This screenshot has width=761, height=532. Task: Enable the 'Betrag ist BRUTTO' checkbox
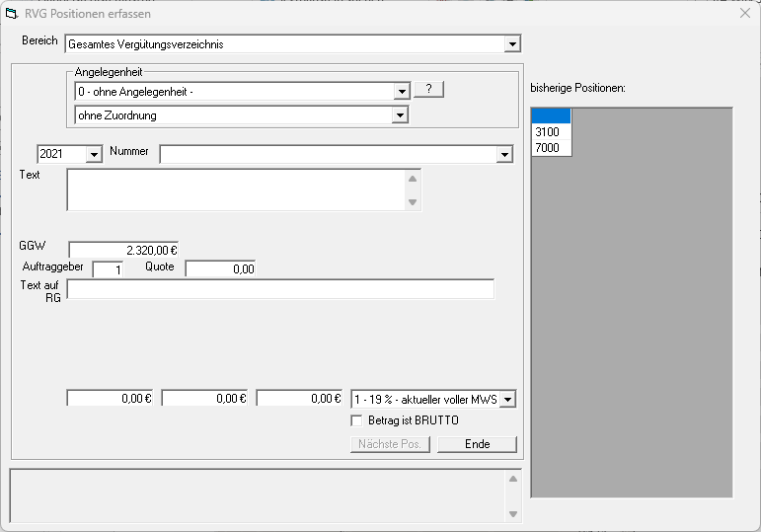pyautogui.click(x=356, y=420)
